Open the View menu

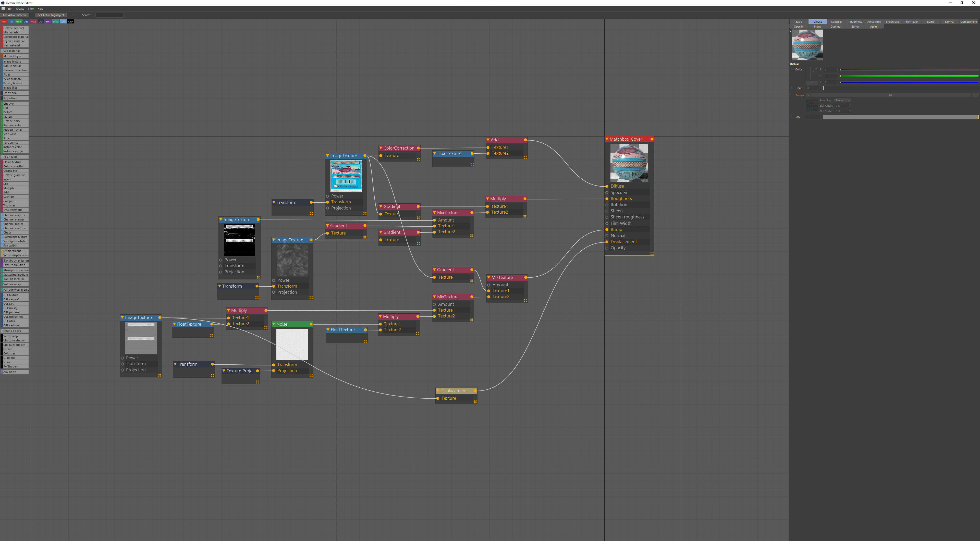[x=30, y=9]
